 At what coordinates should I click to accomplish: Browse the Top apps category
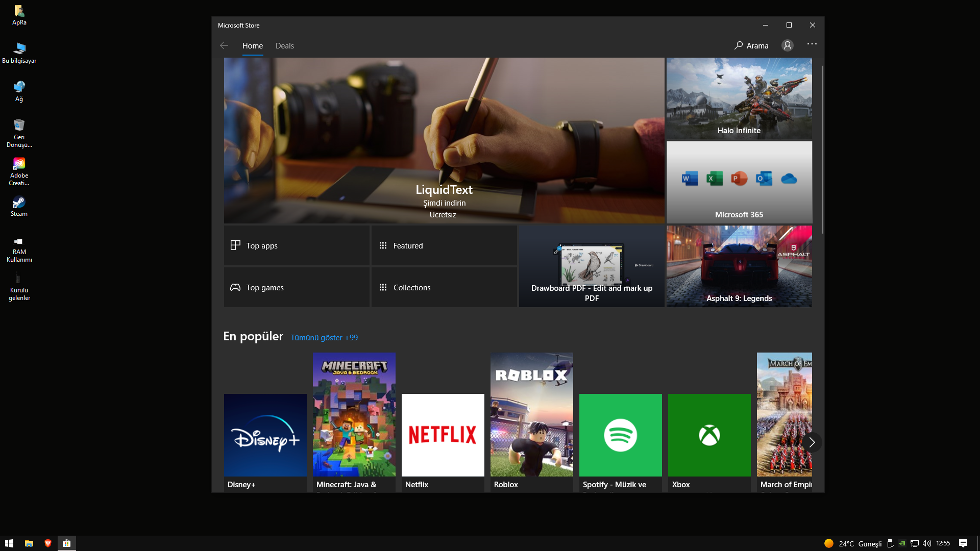point(297,245)
